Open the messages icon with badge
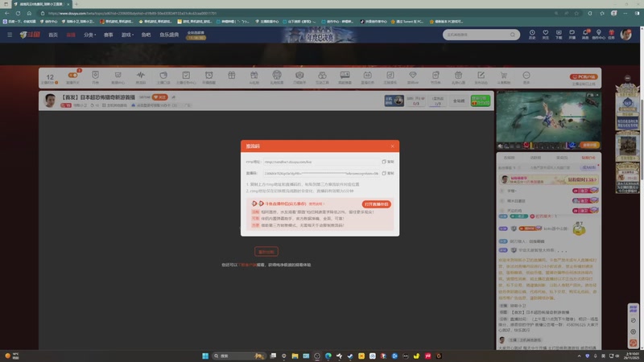This screenshot has height=362, width=644. (x=585, y=35)
